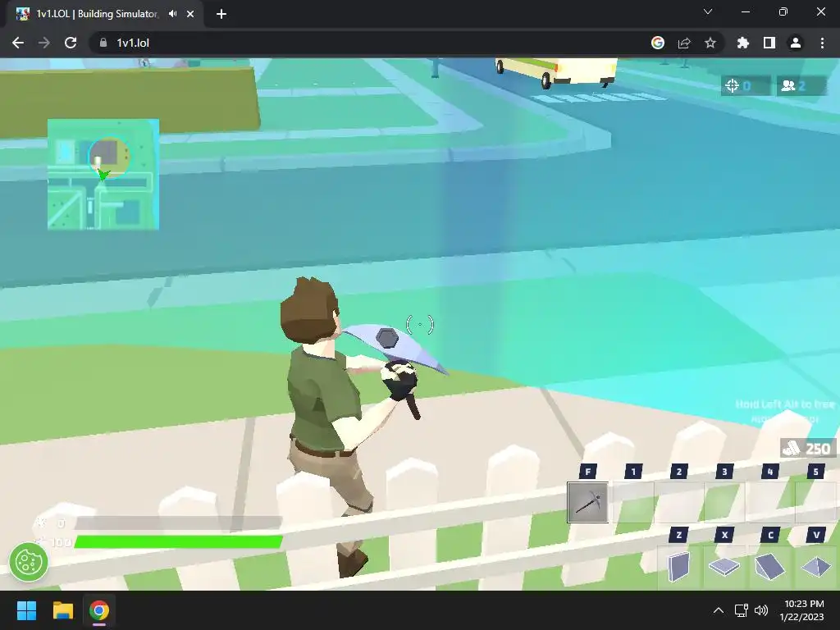Image resolution: width=840 pixels, height=630 pixels.
Task: Open a new browser tab
Action: (x=221, y=14)
